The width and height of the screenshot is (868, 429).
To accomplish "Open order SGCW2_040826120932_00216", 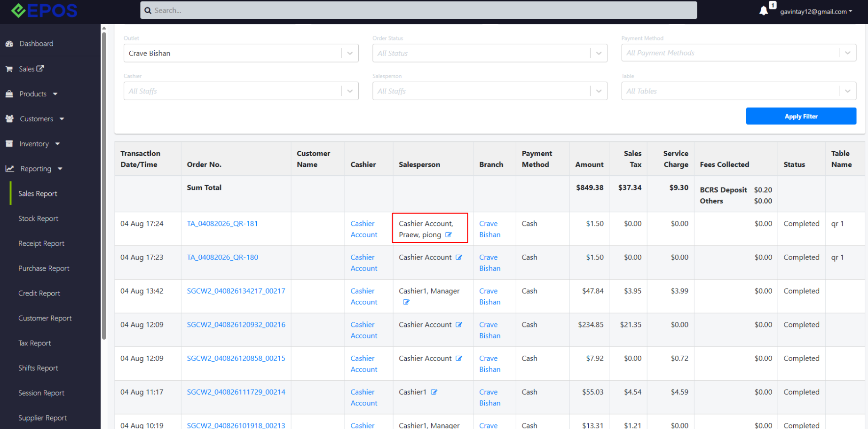I will [236, 325].
